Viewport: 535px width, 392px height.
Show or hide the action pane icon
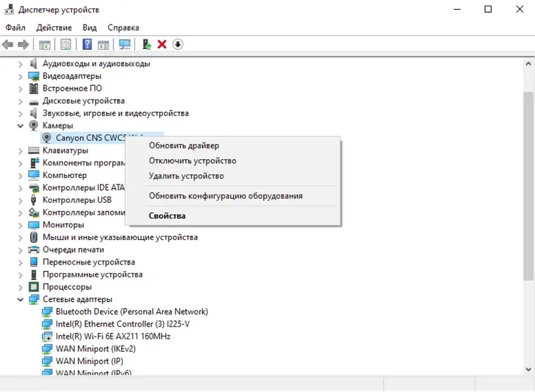[103, 44]
